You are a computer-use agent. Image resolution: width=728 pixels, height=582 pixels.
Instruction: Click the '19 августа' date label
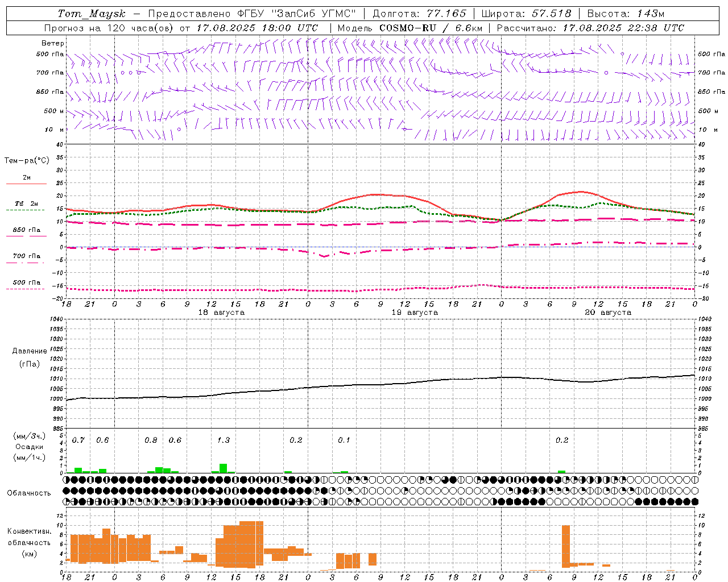[415, 313]
